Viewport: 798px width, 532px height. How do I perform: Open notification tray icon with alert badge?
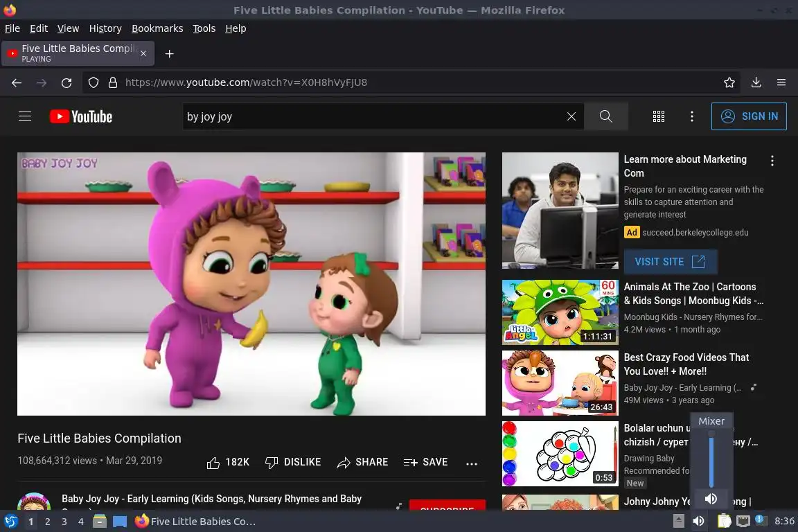point(761,520)
